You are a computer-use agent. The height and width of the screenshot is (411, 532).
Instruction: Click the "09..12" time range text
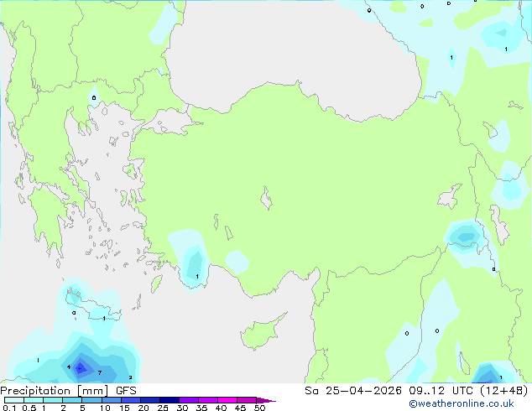tap(426, 391)
